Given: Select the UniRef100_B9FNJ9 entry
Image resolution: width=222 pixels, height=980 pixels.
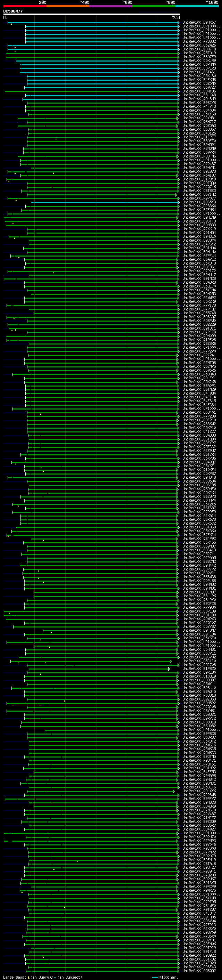Looking at the screenshot, I should pos(199,860).
